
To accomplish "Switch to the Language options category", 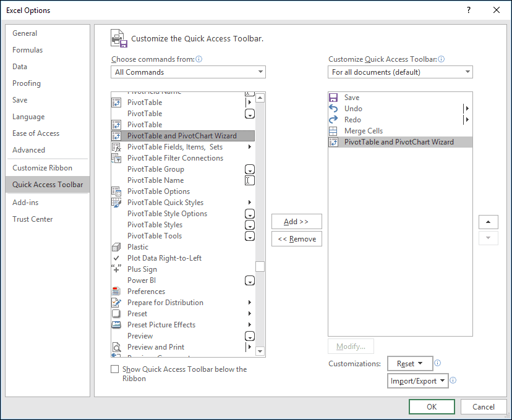I will point(48,117).
